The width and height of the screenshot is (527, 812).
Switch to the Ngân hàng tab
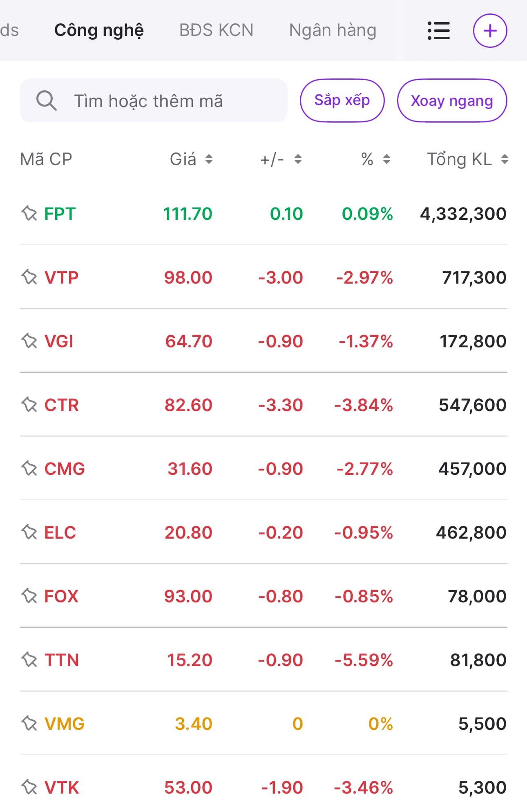point(333,30)
